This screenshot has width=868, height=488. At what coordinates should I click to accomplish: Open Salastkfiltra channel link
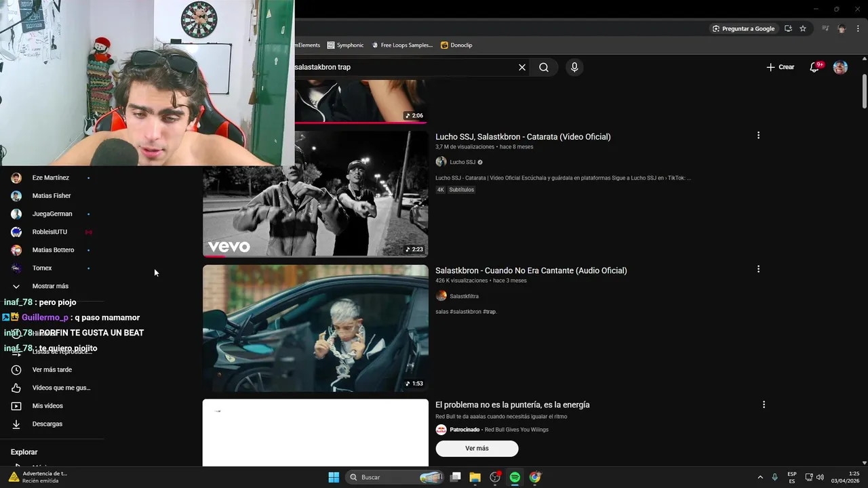click(464, 296)
